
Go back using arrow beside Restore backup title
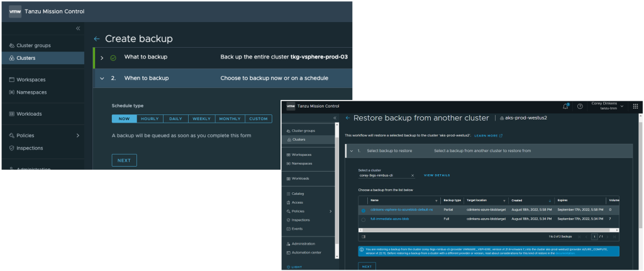(348, 118)
